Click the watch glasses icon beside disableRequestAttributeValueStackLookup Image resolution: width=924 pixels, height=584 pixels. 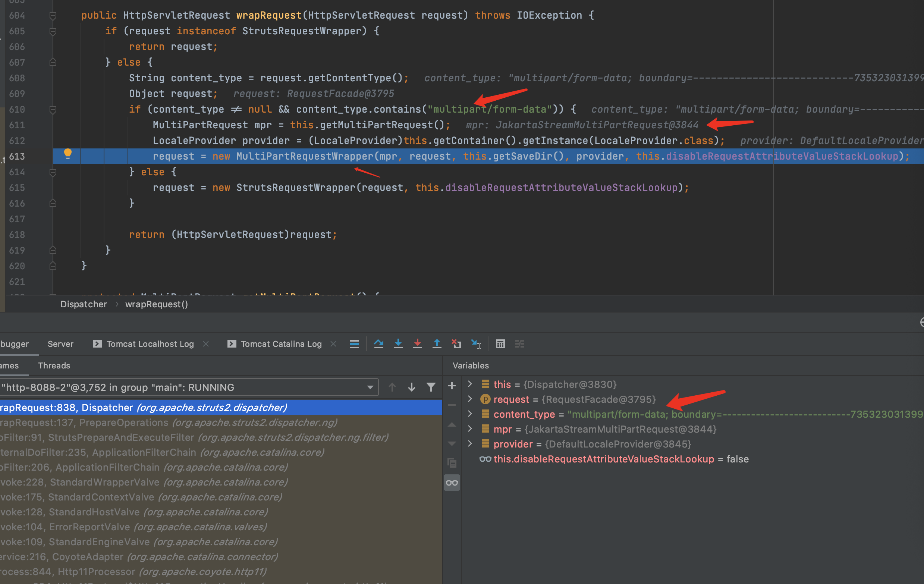pos(485,459)
